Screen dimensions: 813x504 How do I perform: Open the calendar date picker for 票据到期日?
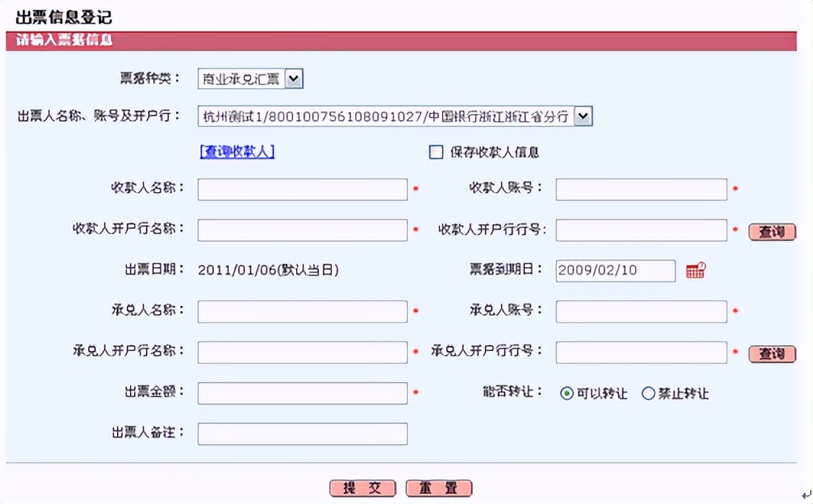[x=694, y=271]
